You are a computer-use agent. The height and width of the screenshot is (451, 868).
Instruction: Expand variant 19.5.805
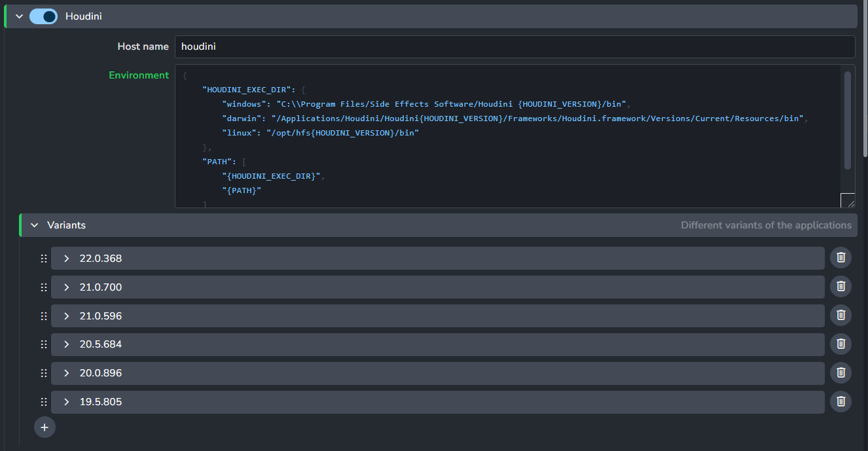click(x=66, y=402)
